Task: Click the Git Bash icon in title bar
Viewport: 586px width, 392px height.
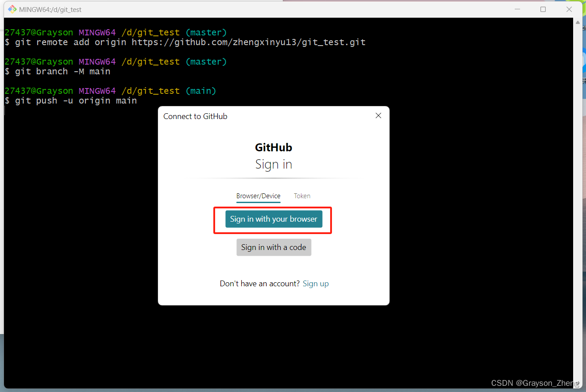Action: tap(12, 9)
